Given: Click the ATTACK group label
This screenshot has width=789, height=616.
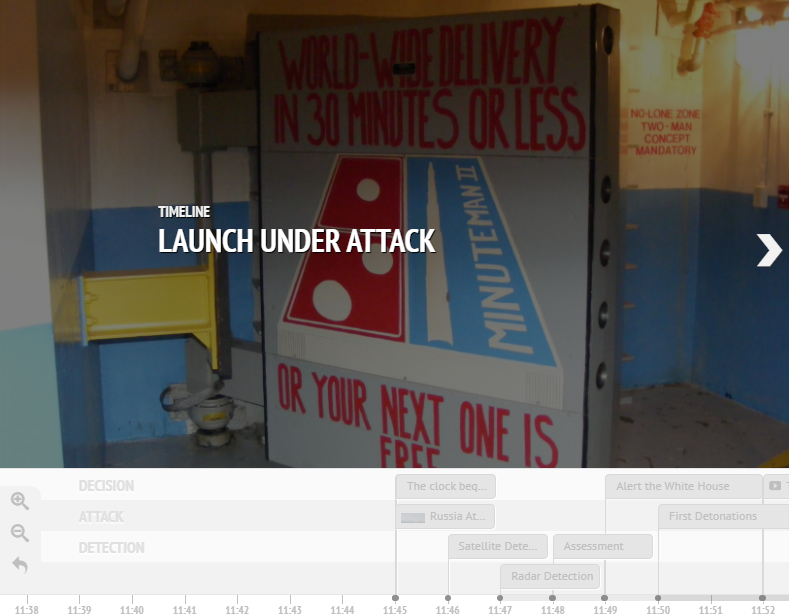Looking at the screenshot, I should (x=101, y=517).
